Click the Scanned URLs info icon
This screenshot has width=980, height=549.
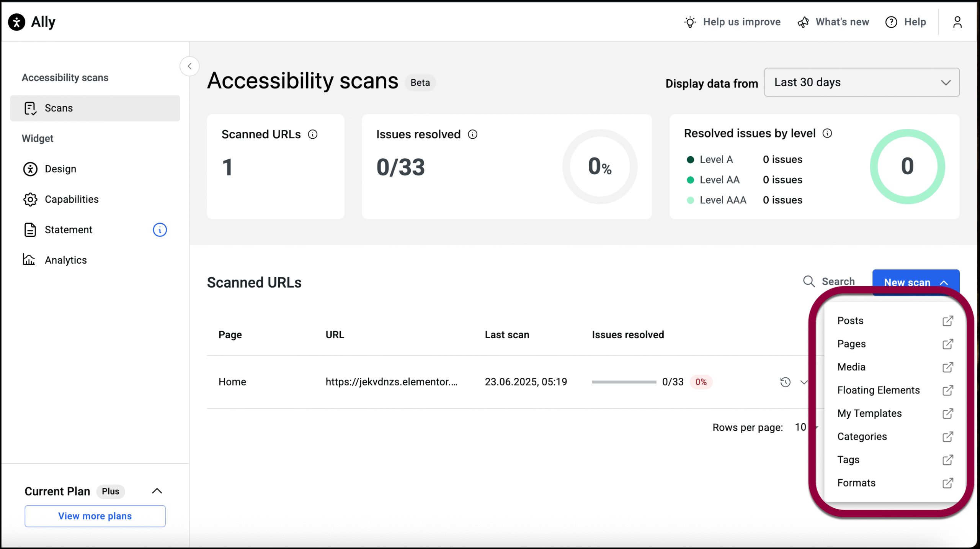[313, 134]
